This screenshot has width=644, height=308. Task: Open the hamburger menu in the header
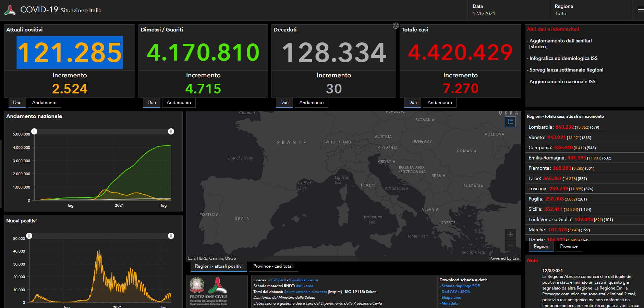640,10
